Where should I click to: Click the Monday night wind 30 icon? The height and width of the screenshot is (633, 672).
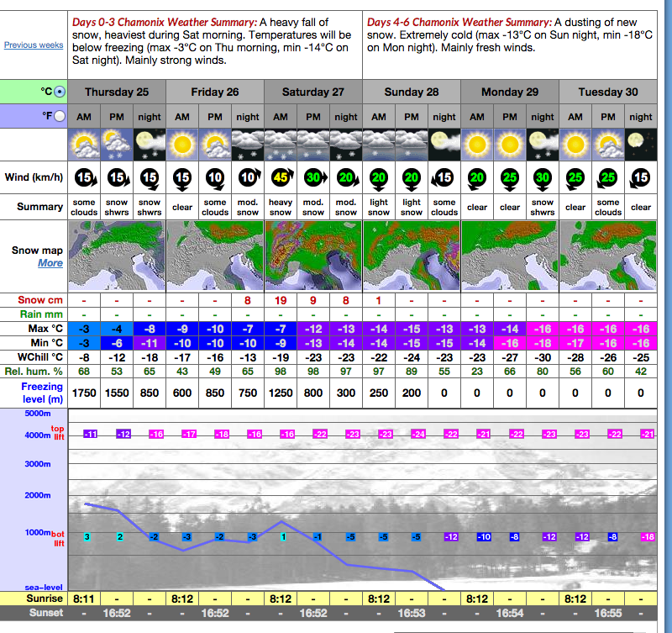pyautogui.click(x=543, y=179)
